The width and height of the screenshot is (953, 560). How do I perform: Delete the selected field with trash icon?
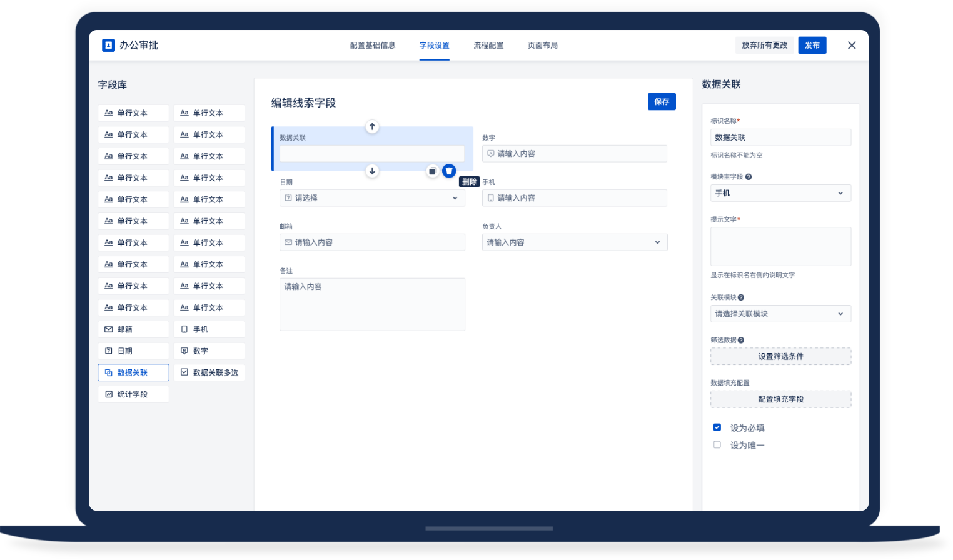[x=449, y=171]
